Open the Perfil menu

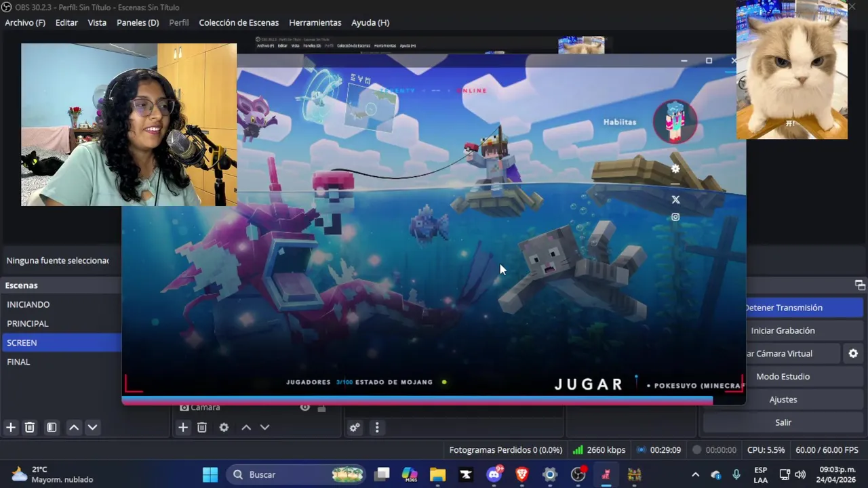(179, 22)
